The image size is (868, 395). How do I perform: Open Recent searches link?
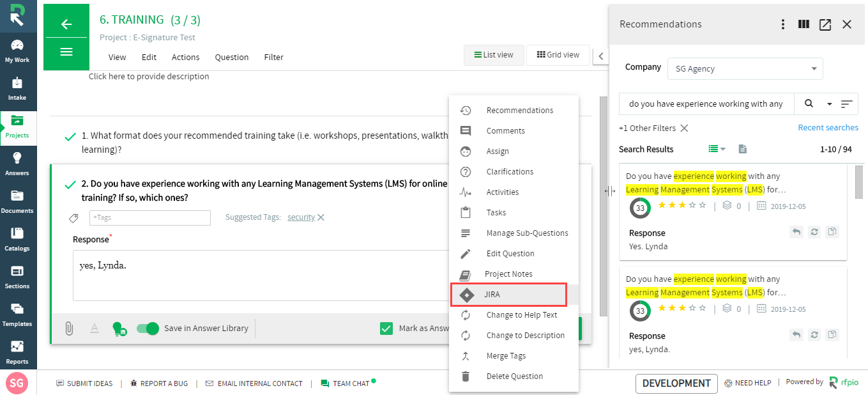828,128
